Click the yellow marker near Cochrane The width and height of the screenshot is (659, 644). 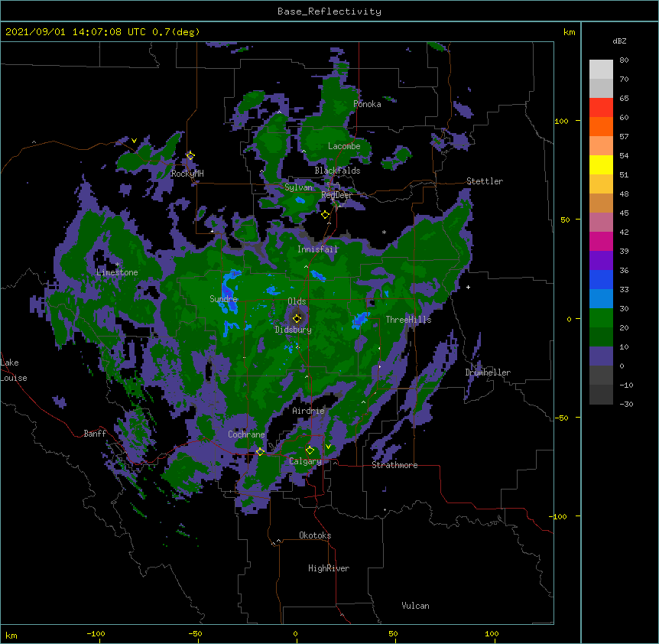click(260, 451)
